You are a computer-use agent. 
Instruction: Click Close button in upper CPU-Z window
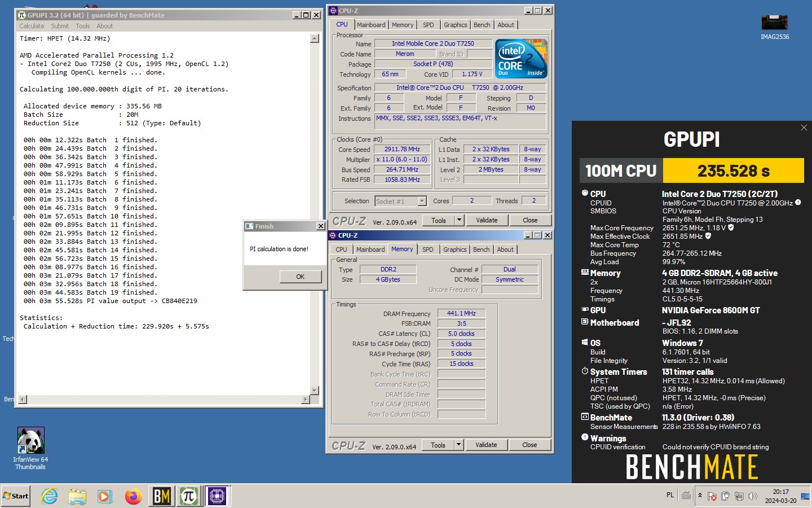tap(530, 220)
